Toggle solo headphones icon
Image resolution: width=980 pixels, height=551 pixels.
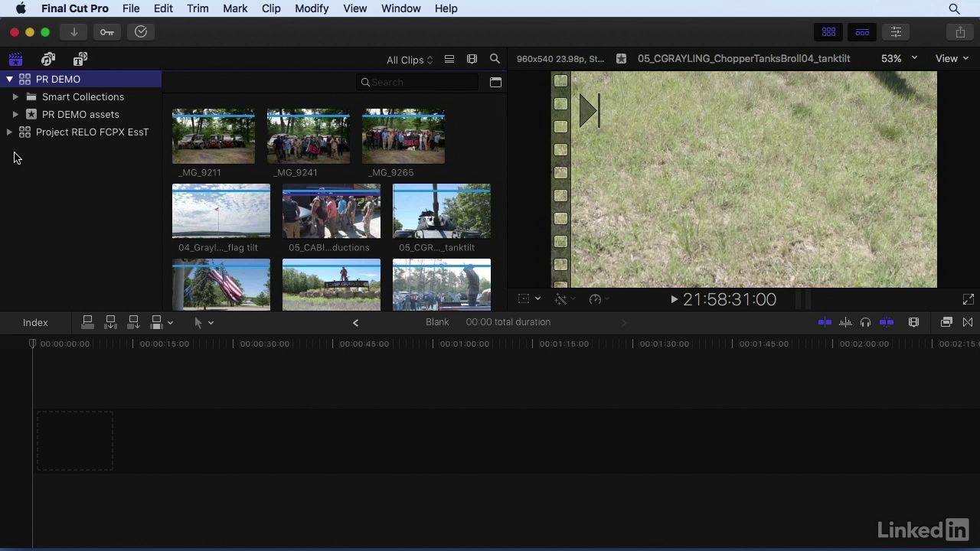[x=865, y=322]
